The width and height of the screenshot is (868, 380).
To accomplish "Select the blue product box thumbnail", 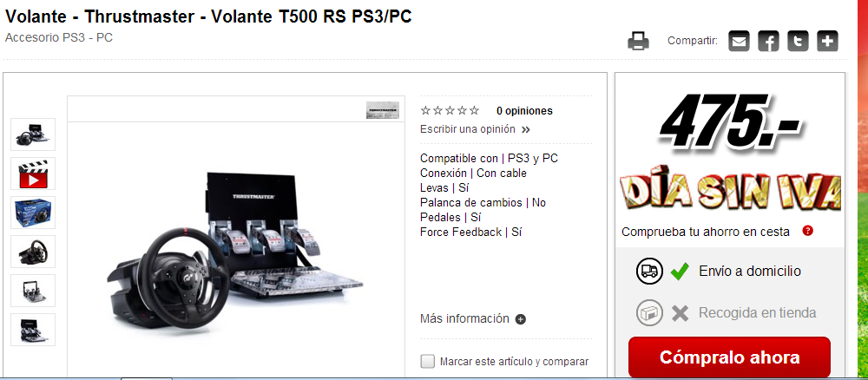I will 33,213.
